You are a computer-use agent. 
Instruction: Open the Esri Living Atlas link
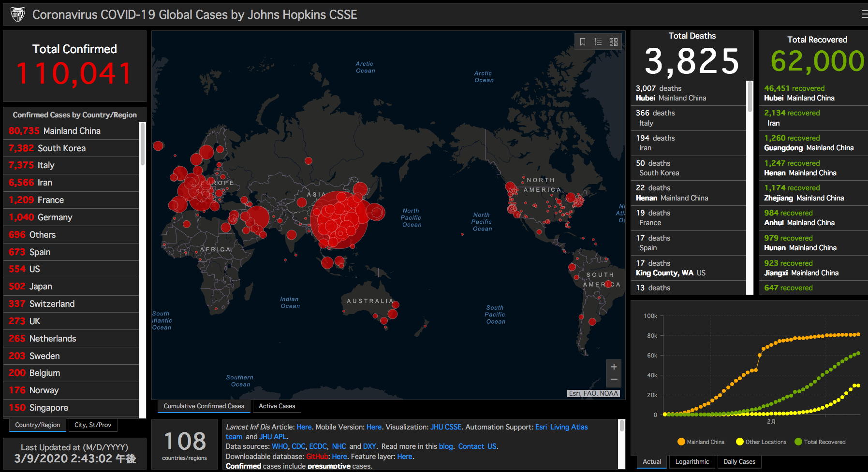561,427
